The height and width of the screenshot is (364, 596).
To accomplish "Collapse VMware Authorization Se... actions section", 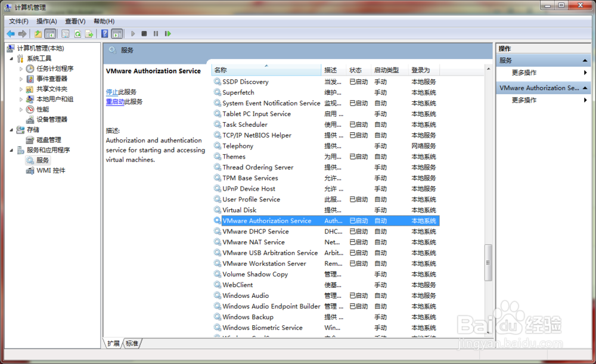I will 585,88.
